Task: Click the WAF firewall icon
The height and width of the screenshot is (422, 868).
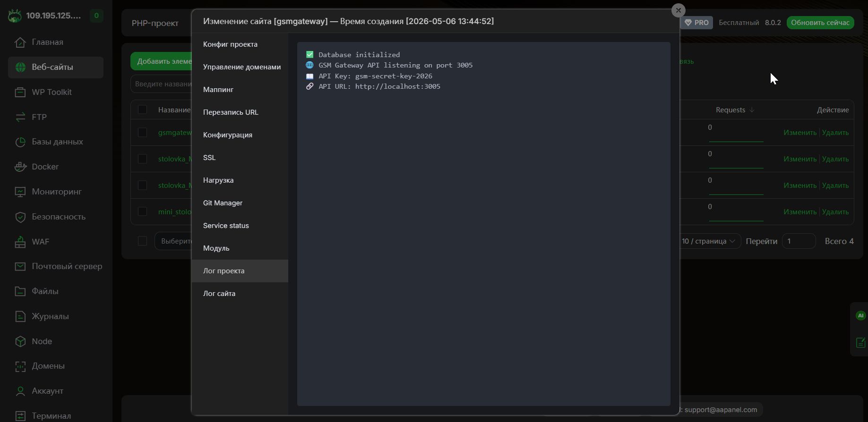Action: point(20,242)
